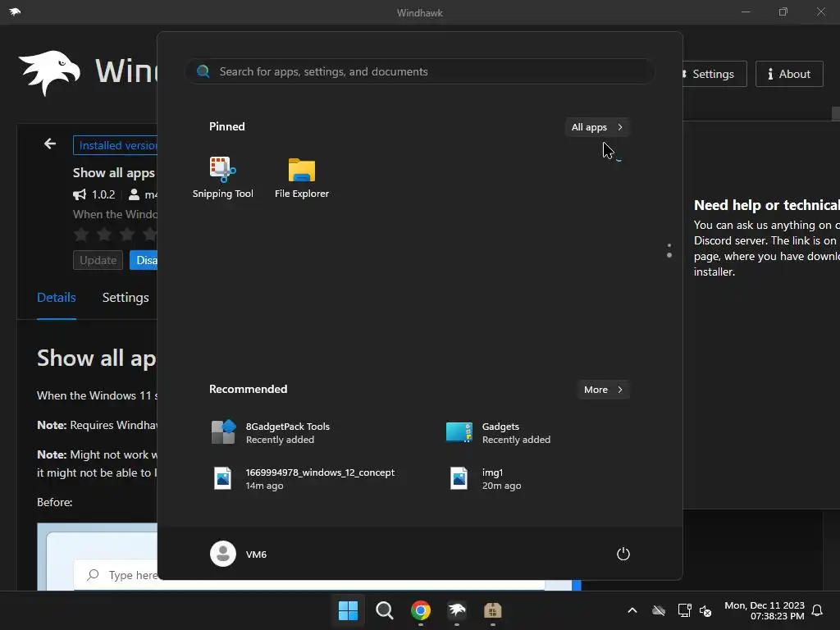Click pinned page indicator dots

pos(669,250)
